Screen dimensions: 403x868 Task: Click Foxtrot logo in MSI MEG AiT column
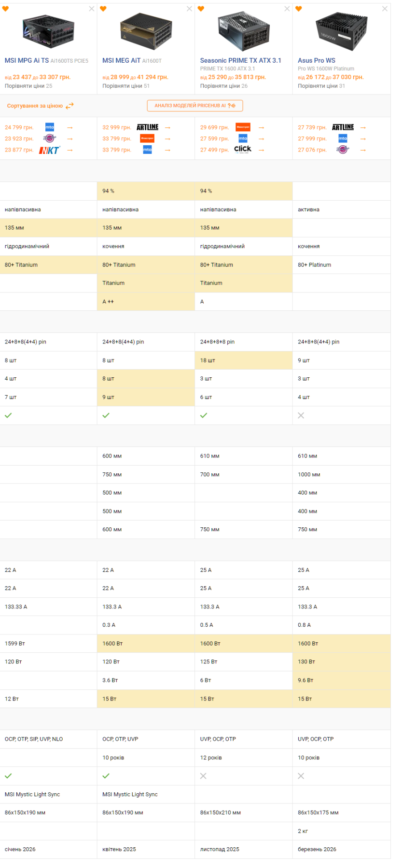147,138
